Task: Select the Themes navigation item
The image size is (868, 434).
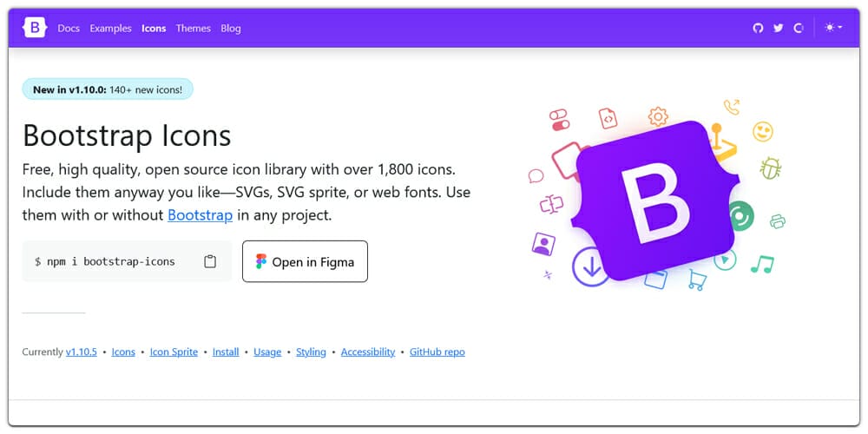Action: (194, 29)
